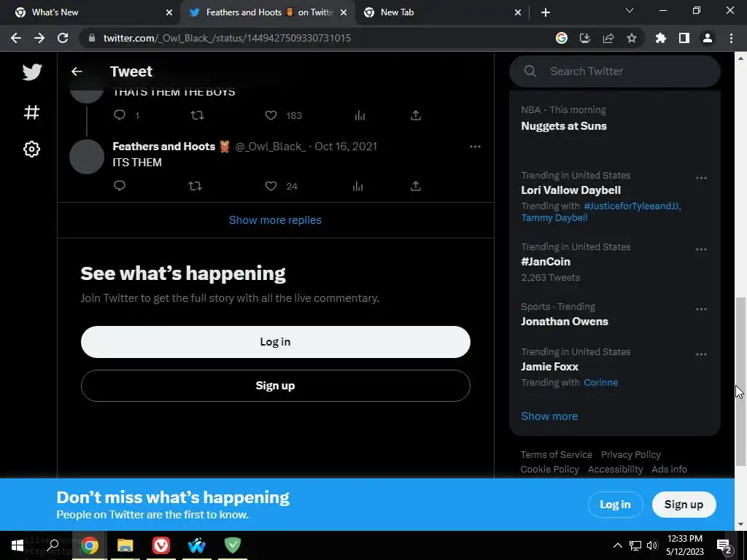Click the Search Twitter field
The height and width of the screenshot is (560, 747).
pos(614,71)
